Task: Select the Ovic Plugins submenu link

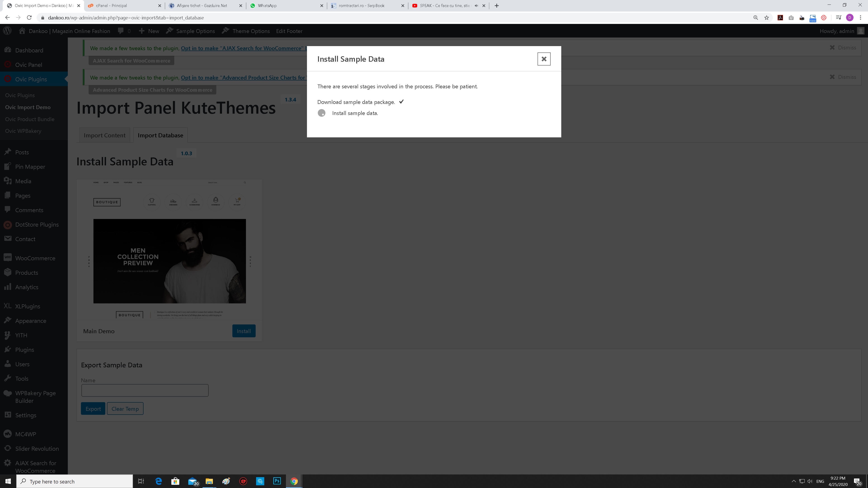Action: pos(20,95)
